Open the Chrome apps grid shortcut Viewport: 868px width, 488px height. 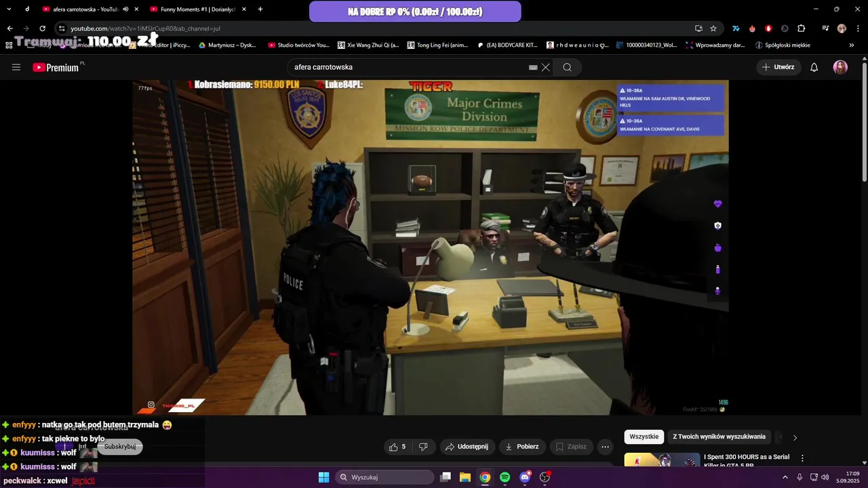point(9,45)
